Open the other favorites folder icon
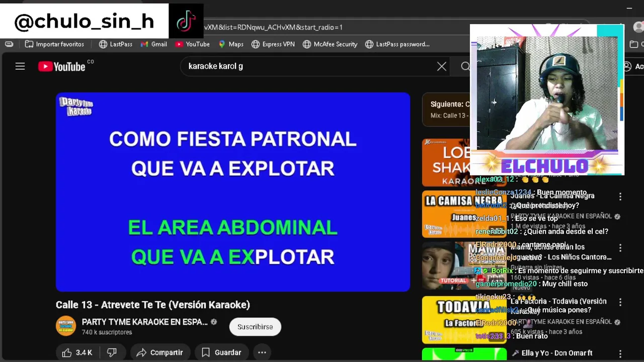 (x=634, y=44)
